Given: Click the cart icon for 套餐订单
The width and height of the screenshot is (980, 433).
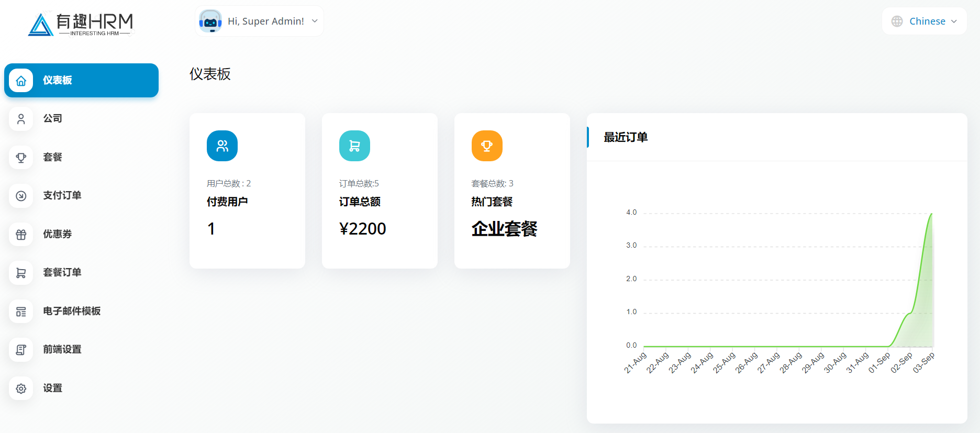Looking at the screenshot, I should [x=21, y=273].
